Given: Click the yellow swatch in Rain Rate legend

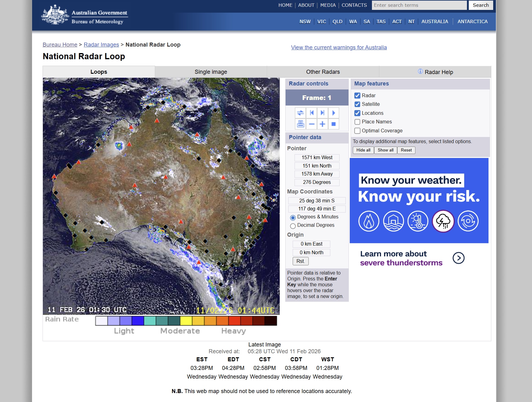Looking at the screenshot, I should tap(186, 321).
